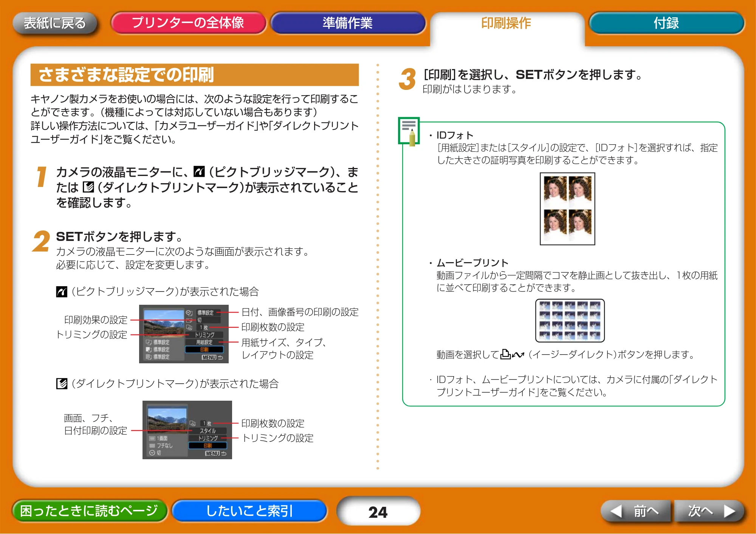Screen dimensions: 756x534
Task: Click the PictBridge mark icon above first screen
Action: click(62, 292)
